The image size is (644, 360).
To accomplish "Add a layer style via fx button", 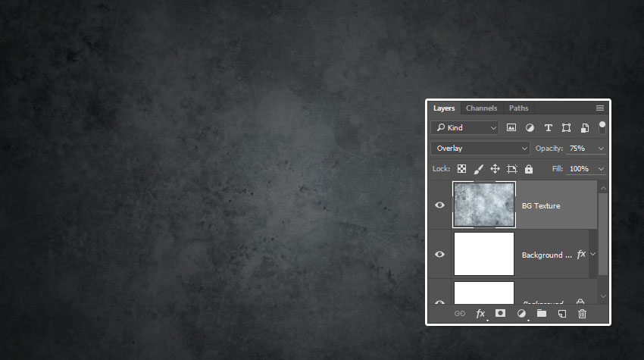I will click(x=480, y=314).
